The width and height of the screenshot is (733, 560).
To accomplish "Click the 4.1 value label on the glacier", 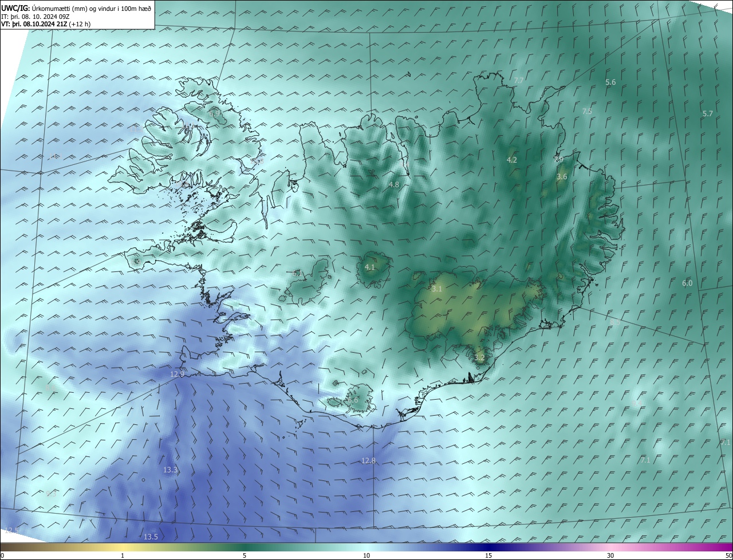I will [369, 267].
